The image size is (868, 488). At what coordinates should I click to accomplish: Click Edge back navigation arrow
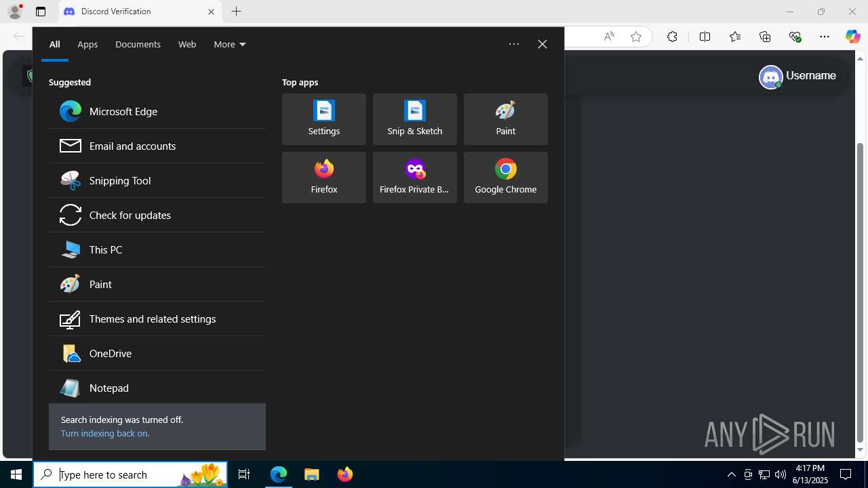pos(19,37)
